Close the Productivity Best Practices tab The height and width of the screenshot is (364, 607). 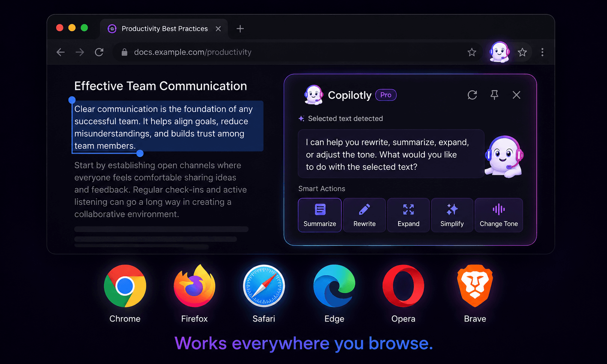coord(218,28)
